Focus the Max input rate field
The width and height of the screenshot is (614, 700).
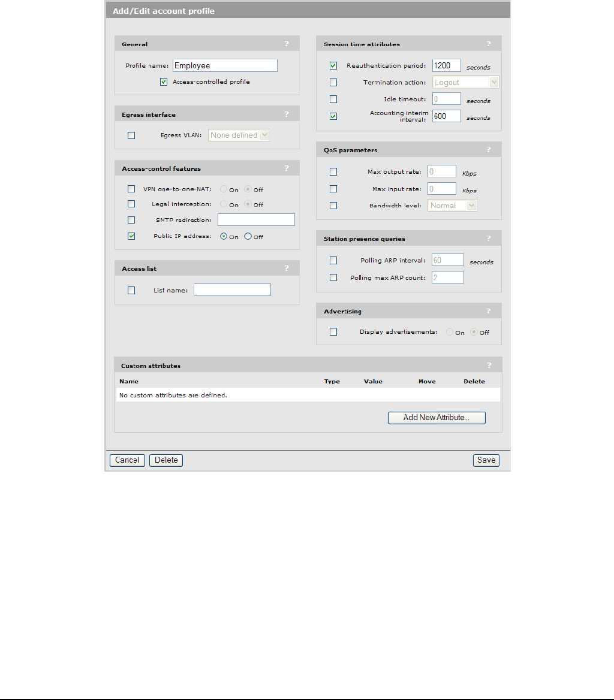[442, 188]
